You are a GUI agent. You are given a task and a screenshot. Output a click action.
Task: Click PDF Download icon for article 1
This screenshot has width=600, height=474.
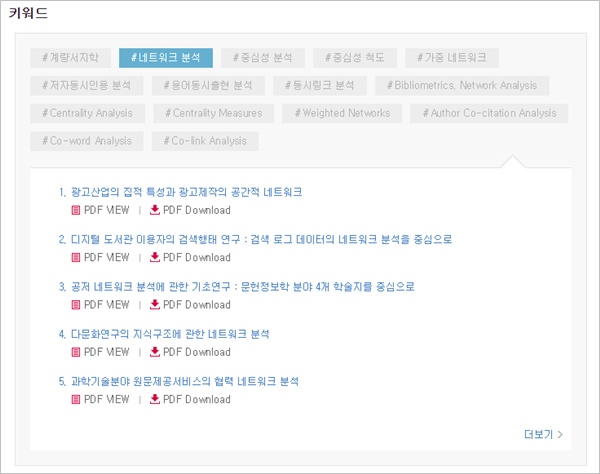point(155,210)
